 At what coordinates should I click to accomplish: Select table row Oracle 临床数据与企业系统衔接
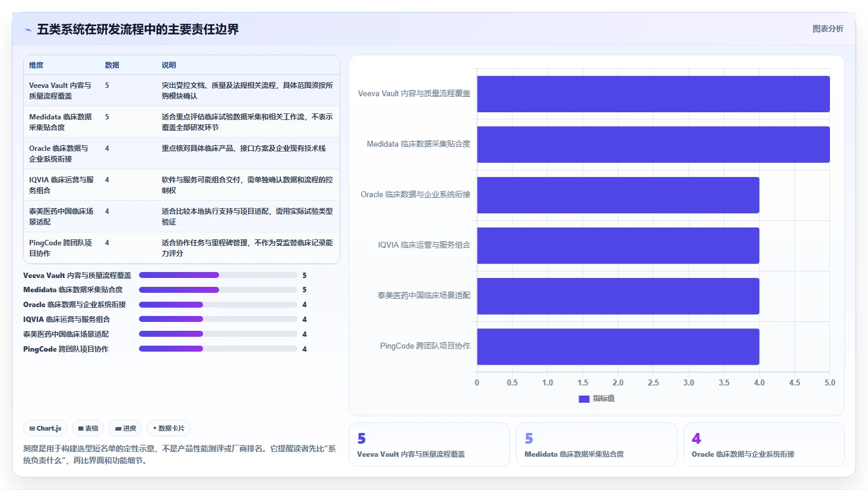[182, 153]
